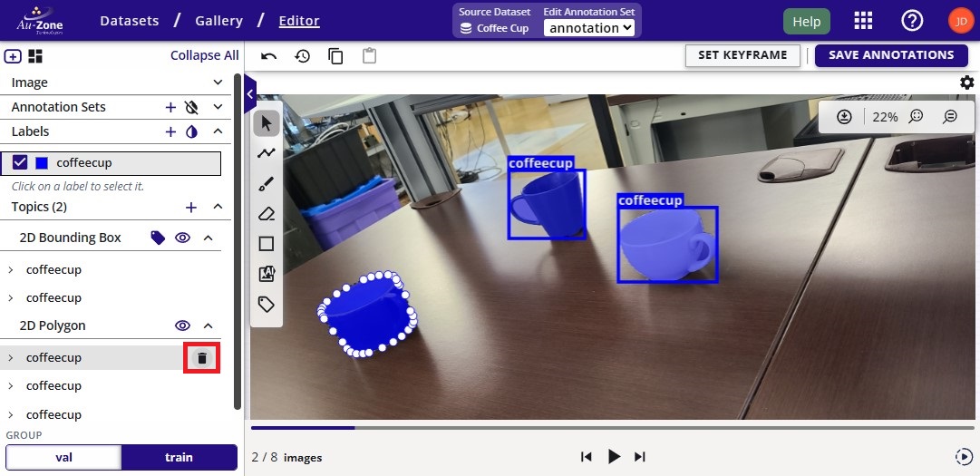Click the panel layout grid icon
980x476 pixels.
click(x=35, y=56)
